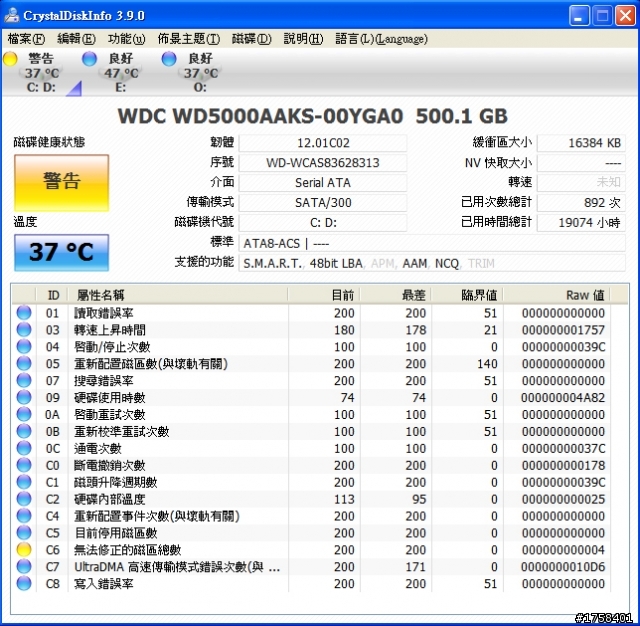Image resolution: width=640 pixels, height=626 pixels.
Task: Select the 硬碟使用時數 attribute name
Action: point(109,397)
